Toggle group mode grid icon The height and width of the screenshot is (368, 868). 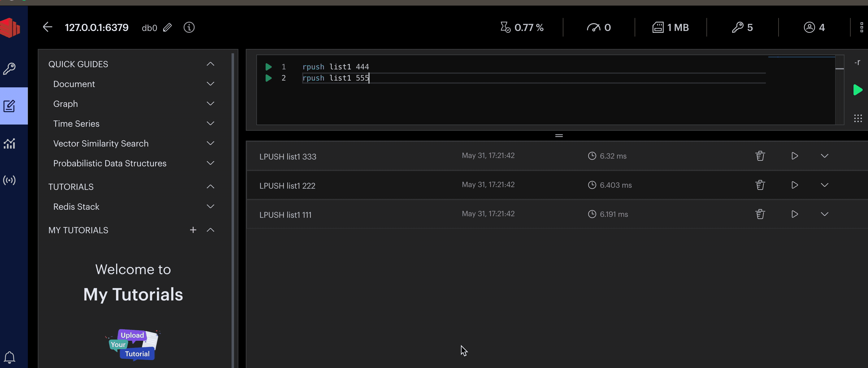click(x=858, y=118)
